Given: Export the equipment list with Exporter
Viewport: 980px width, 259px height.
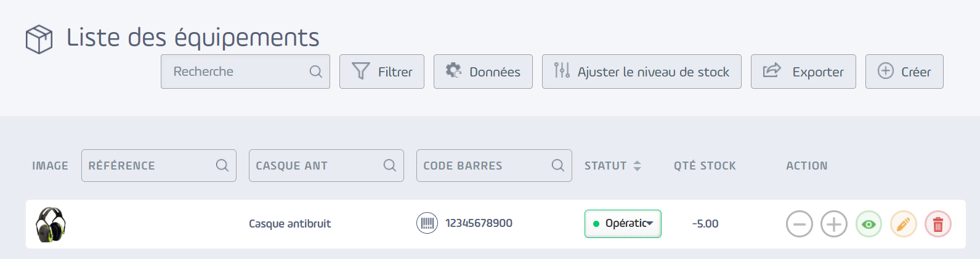Looking at the screenshot, I should pyautogui.click(x=803, y=72).
